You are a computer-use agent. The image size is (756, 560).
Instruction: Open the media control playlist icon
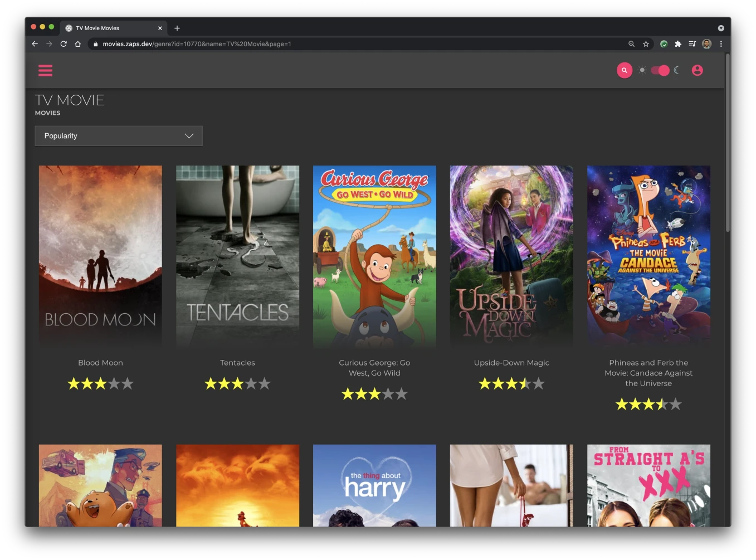pos(692,44)
